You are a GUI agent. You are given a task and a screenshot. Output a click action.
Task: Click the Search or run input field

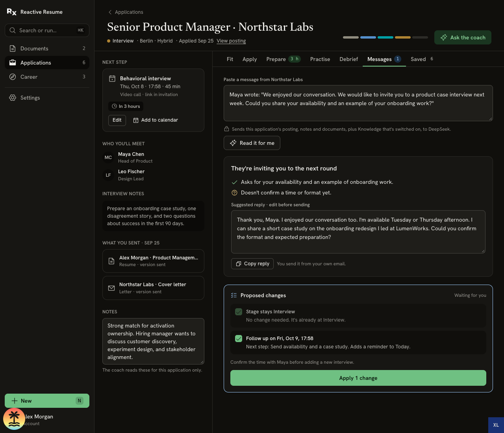click(x=47, y=30)
